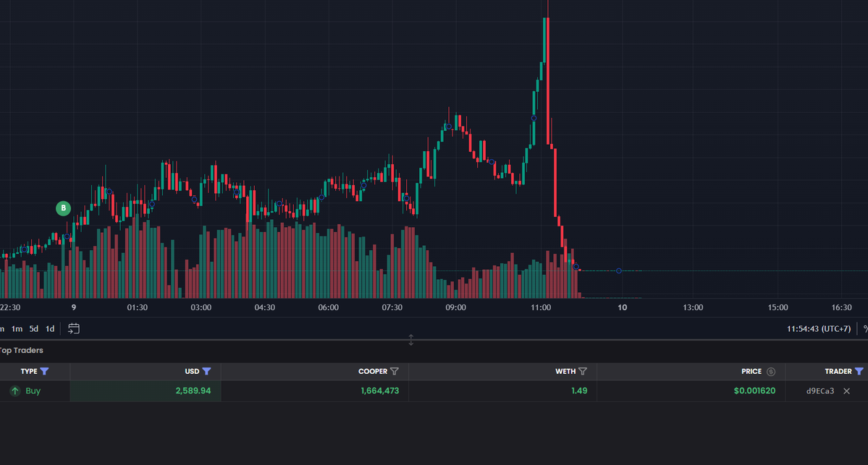Image resolution: width=868 pixels, height=465 pixels.
Task: Open the go-to-date calendar icon
Action: click(x=74, y=329)
